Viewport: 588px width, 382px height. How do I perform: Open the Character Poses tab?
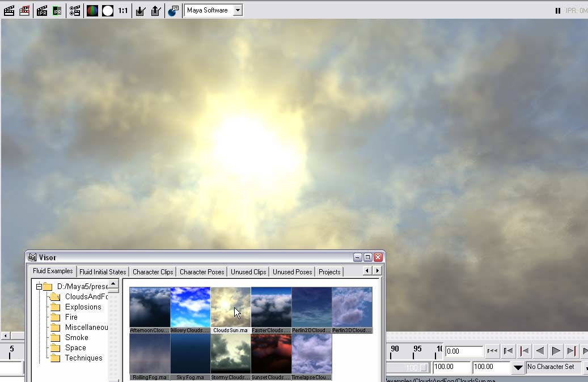(x=202, y=272)
